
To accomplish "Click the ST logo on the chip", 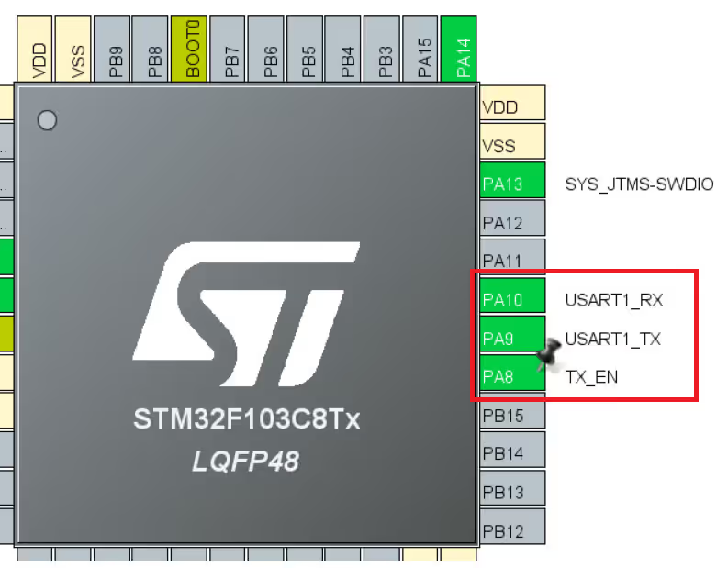I will [x=246, y=314].
